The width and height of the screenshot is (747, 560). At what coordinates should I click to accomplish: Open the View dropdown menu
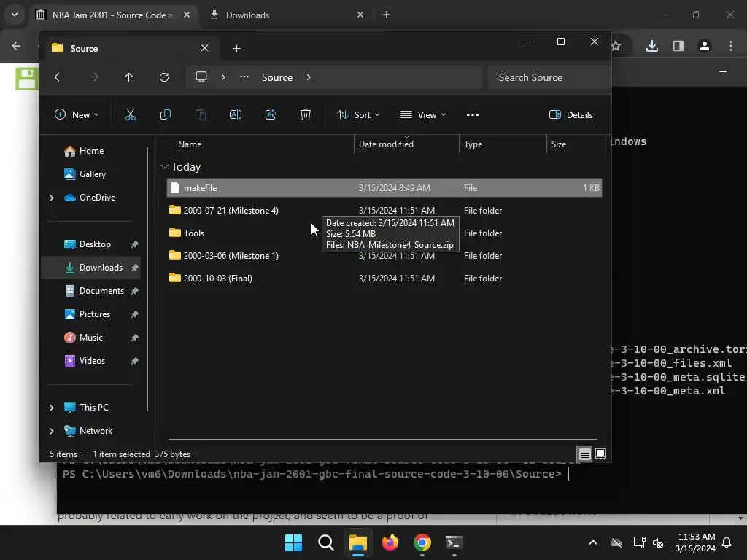(x=423, y=114)
